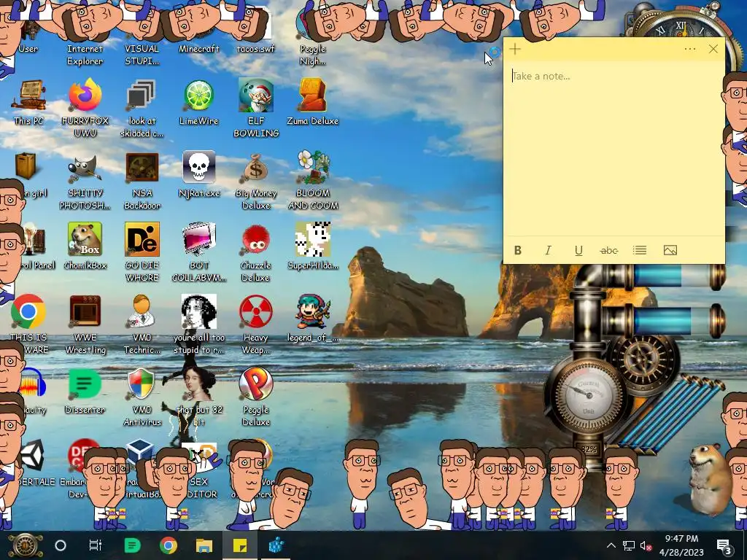Select the VMO Antivirus shield icon
Image resolution: width=747 pixels, height=560 pixels.
click(142, 384)
